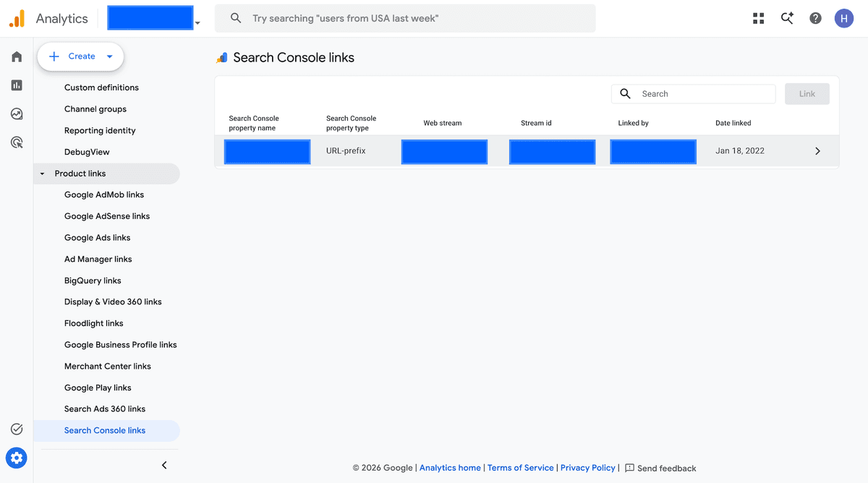Viewport: 868px width, 483px height.
Task: Open the Explore icon in left rail
Action: pos(17,114)
